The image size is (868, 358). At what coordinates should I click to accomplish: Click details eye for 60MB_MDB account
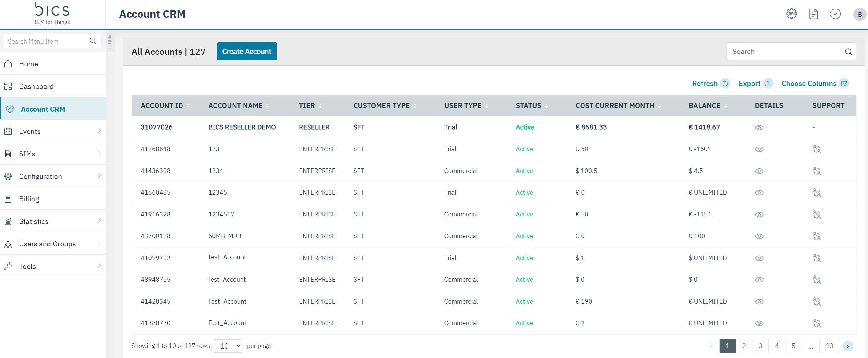point(759,236)
